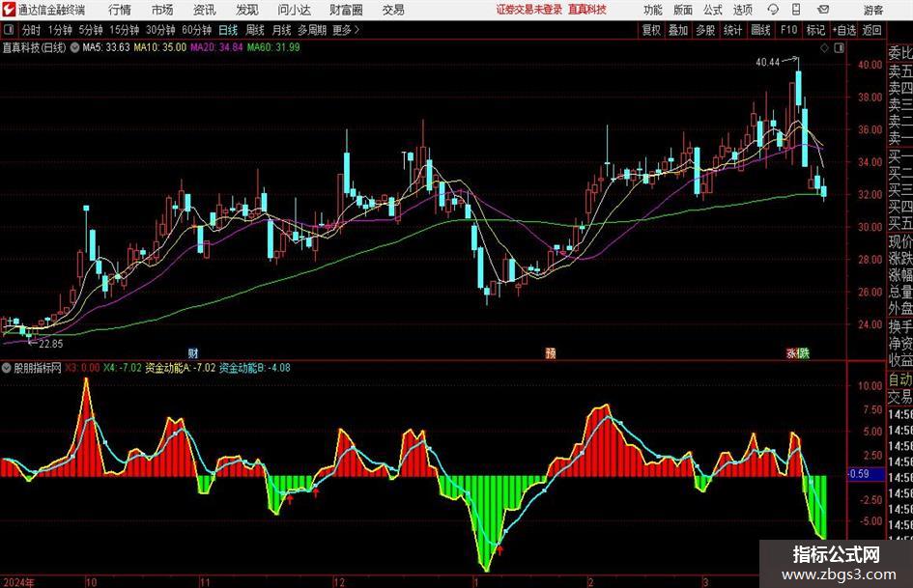Open the 交易 menu
This screenshot has width=913, height=588.
tap(393, 10)
